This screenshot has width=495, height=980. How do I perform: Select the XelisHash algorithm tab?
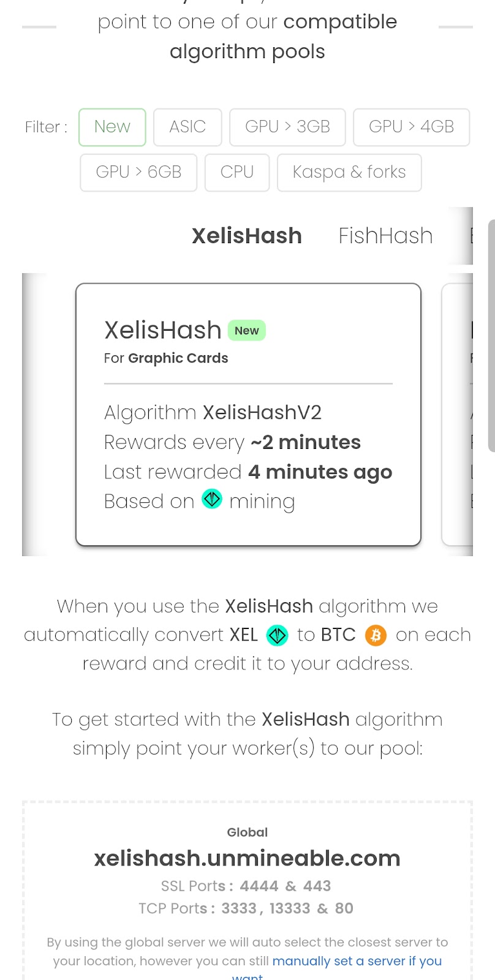pyautogui.click(x=247, y=236)
